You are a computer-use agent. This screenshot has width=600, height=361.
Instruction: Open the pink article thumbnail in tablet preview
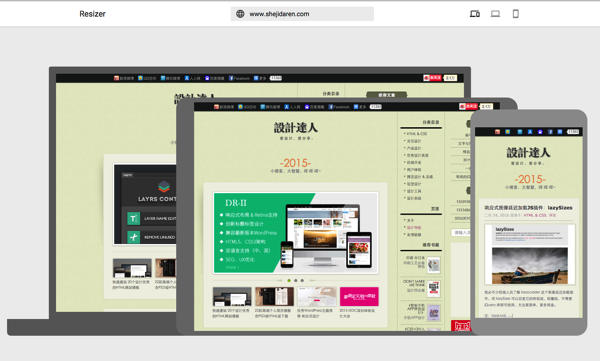(359, 297)
